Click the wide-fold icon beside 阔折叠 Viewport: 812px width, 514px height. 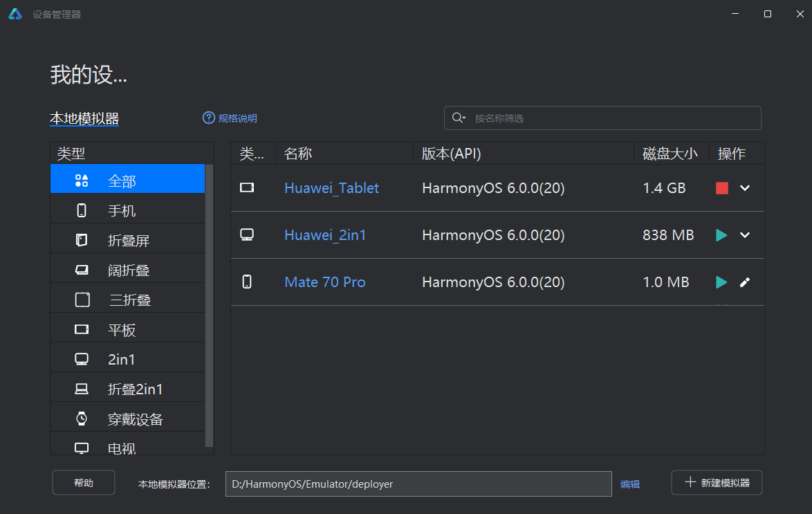[82, 270]
